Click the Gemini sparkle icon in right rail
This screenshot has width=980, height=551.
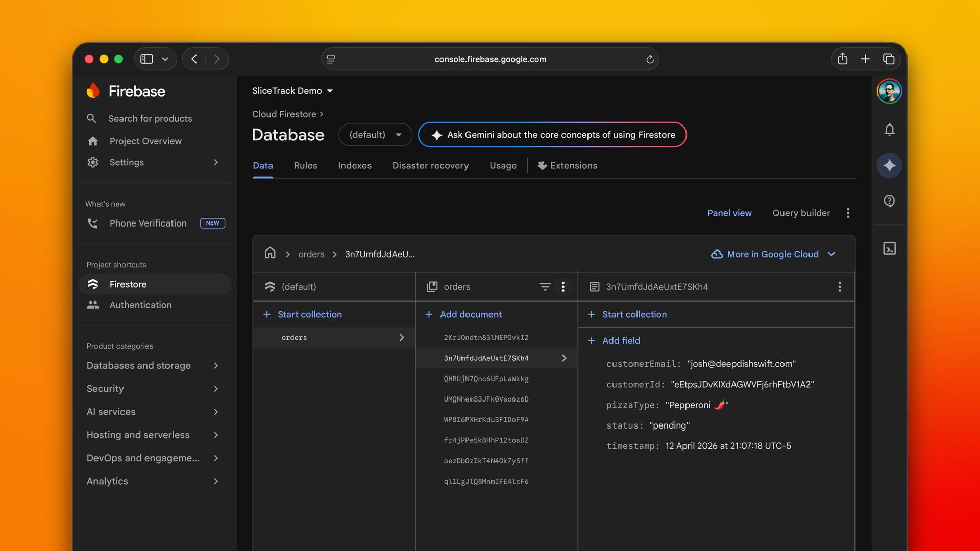(x=889, y=165)
